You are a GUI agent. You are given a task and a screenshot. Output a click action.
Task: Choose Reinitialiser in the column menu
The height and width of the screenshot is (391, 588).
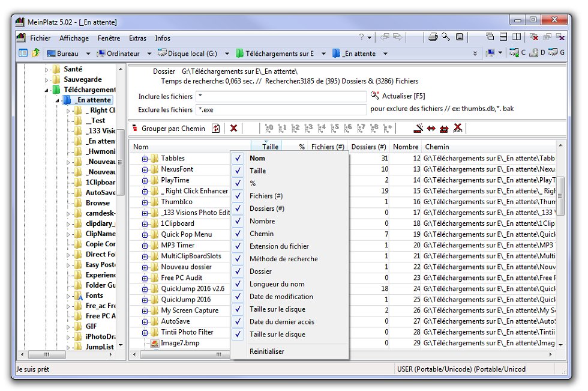tap(267, 351)
